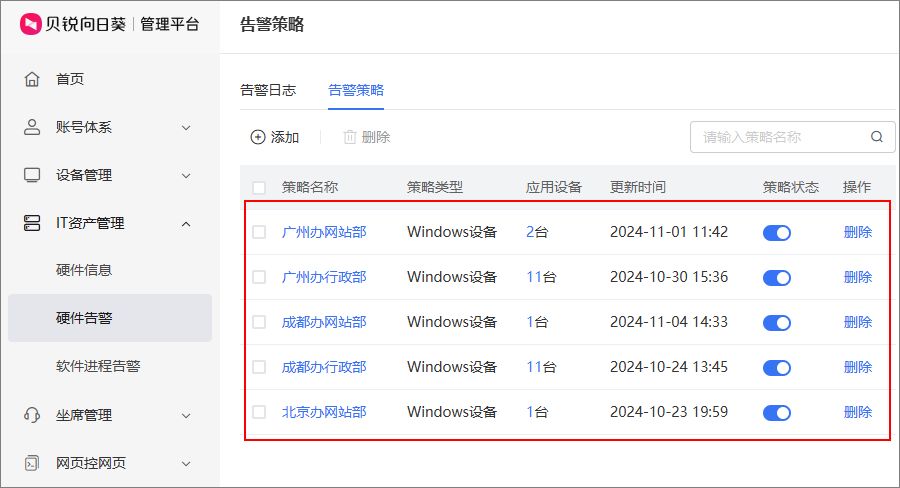This screenshot has width=900, height=488.
Task: Turn off the 成都办行政部 policy switch
Action: point(777,367)
